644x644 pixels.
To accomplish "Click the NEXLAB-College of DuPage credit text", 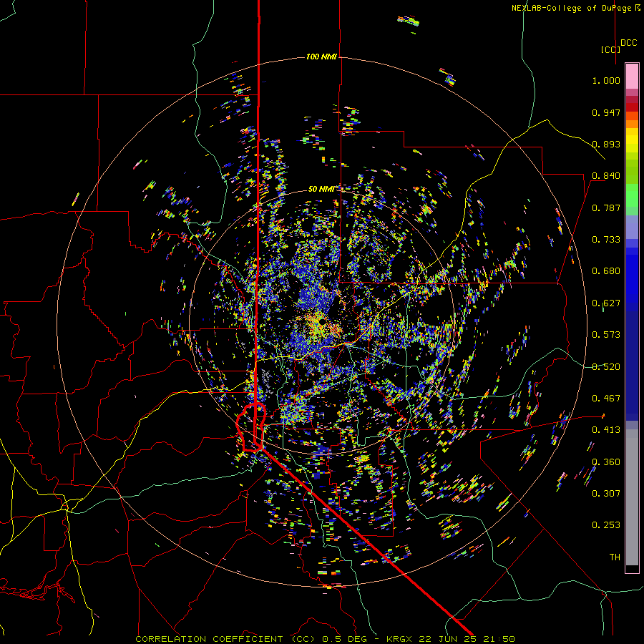I will (572, 8).
